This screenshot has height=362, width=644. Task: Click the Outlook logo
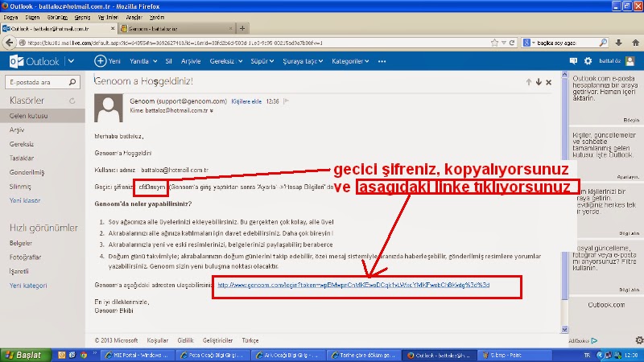coord(34,62)
